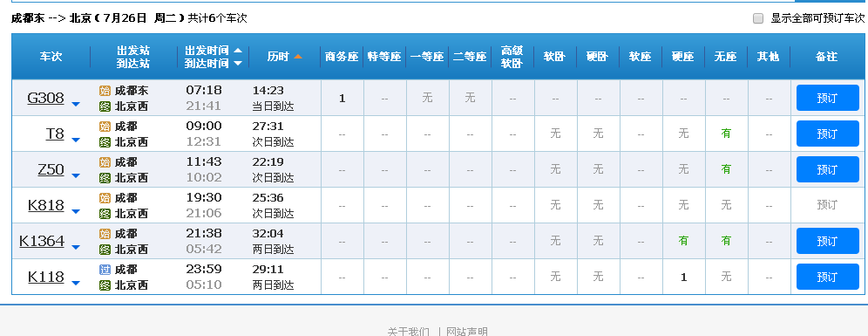868x336 pixels.
Task: Book train G308 with 预订 button
Action: click(827, 98)
